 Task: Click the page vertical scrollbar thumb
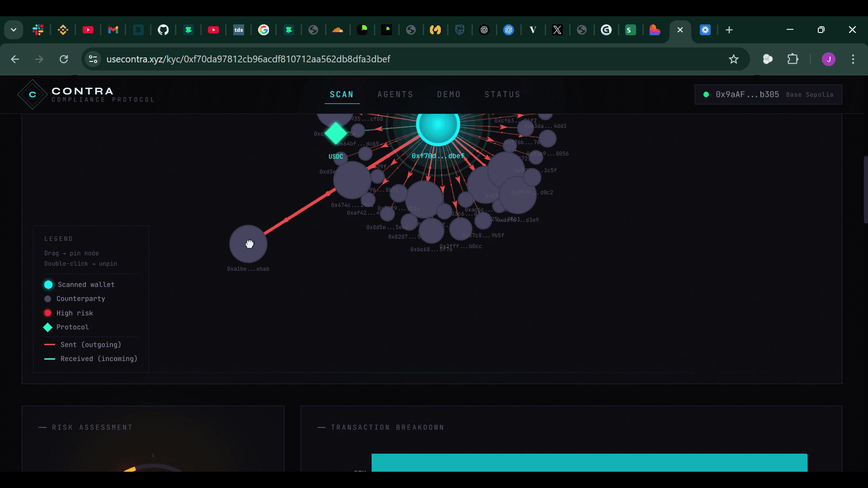pos(866,190)
